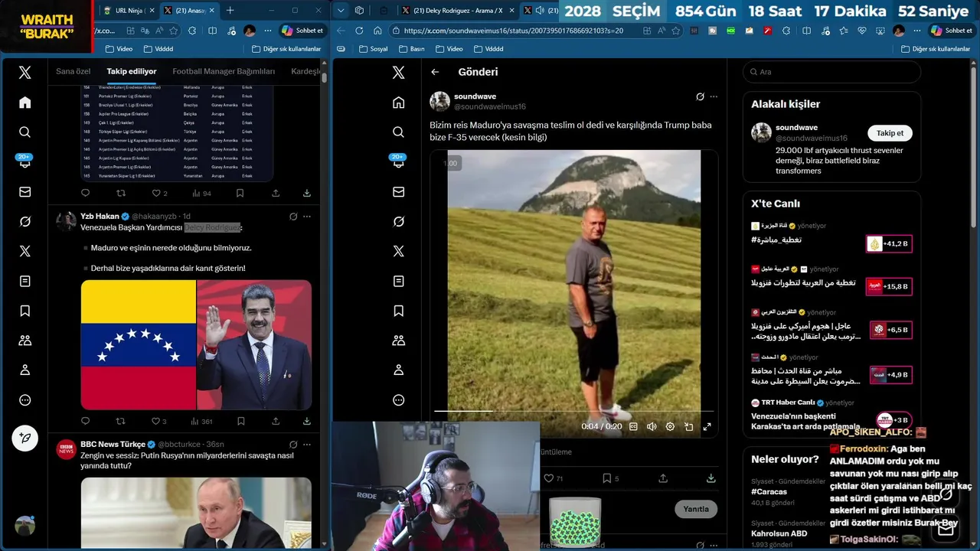The height and width of the screenshot is (551, 980).
Task: Open Communities icon in left window sidebar
Action: point(25,341)
